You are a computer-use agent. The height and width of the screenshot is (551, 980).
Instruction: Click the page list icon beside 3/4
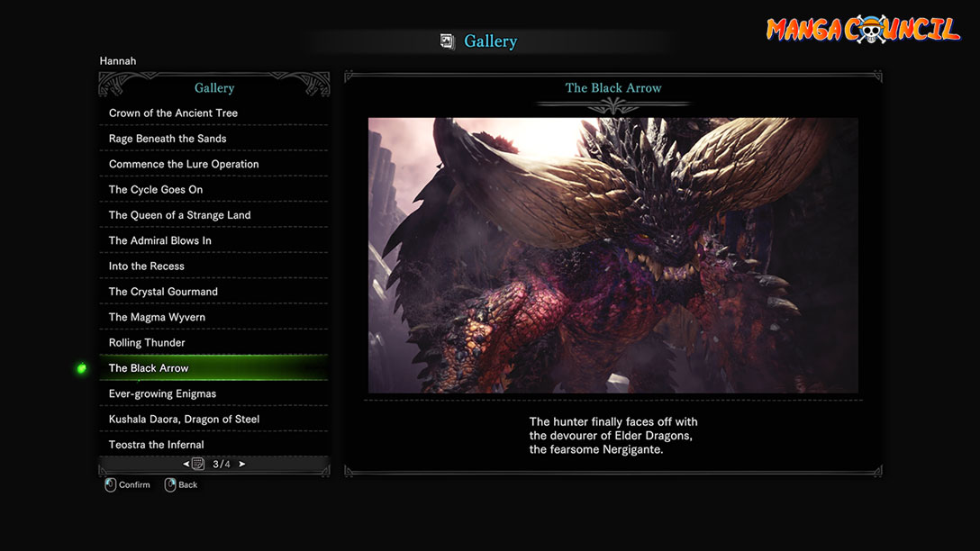coord(198,464)
